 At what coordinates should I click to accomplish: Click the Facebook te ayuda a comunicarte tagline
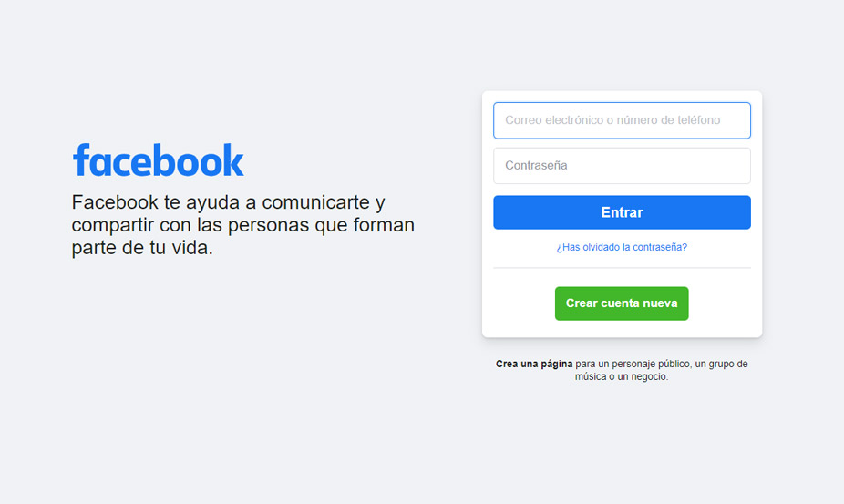coord(242,225)
